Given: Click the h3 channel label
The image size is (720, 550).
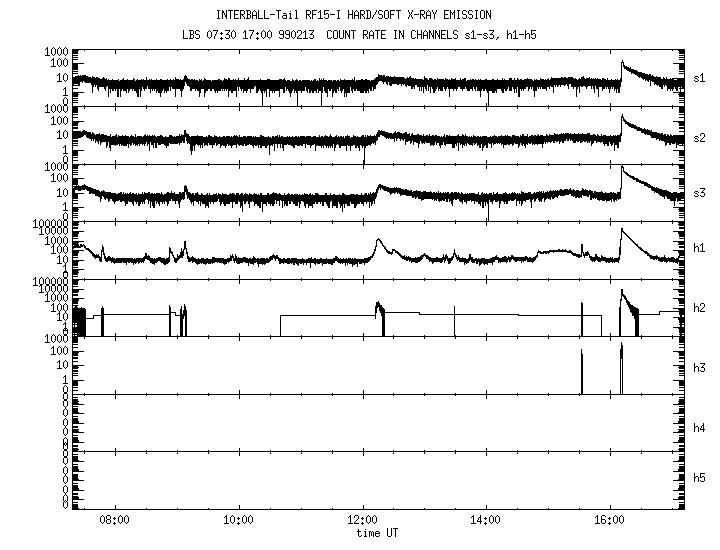Looking at the screenshot, I should click(x=700, y=368).
